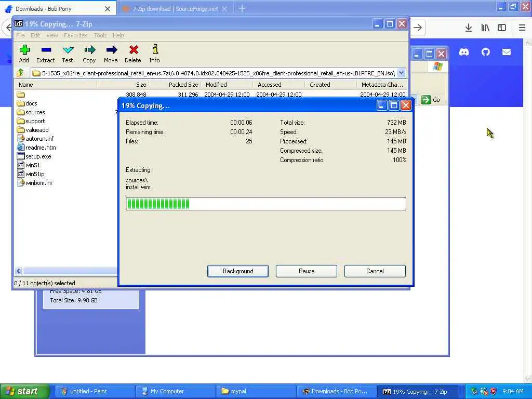Sort by the Name column header
Screen dimensions: 532x399
pyautogui.click(x=56, y=85)
